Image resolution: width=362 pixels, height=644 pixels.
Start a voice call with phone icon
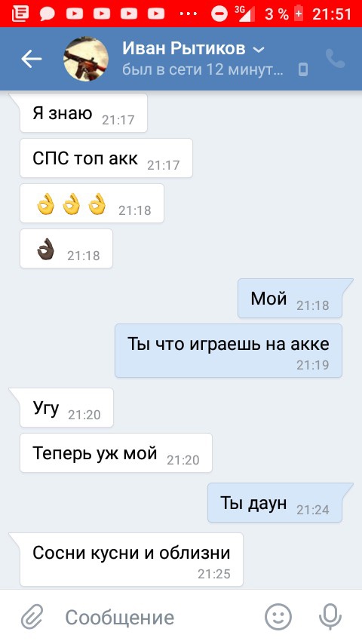(x=336, y=59)
